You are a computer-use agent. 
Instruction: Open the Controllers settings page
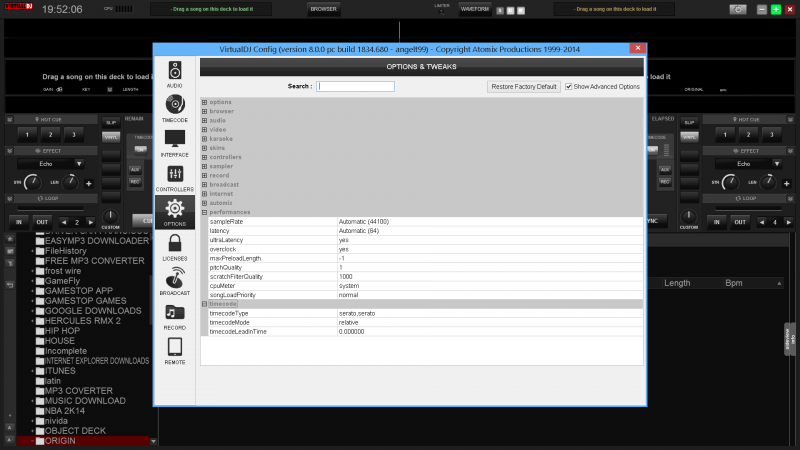[x=174, y=178]
